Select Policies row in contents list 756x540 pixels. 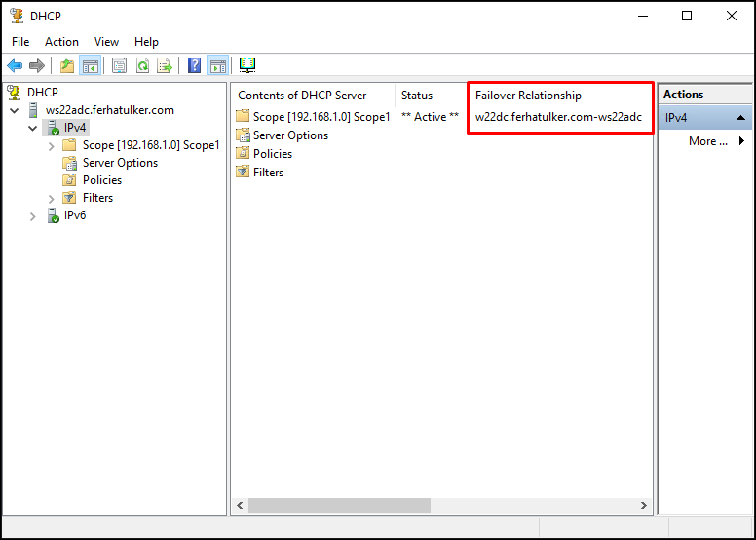pyautogui.click(x=264, y=153)
